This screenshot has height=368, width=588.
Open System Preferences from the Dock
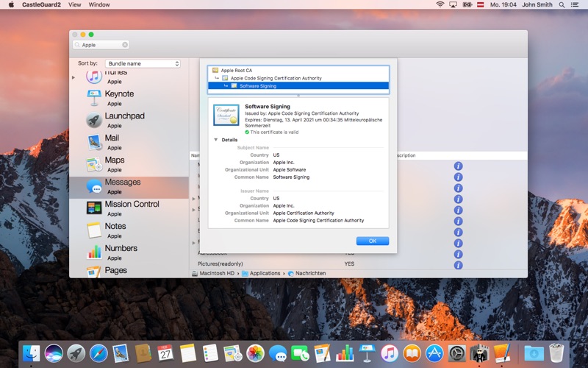pos(456,353)
